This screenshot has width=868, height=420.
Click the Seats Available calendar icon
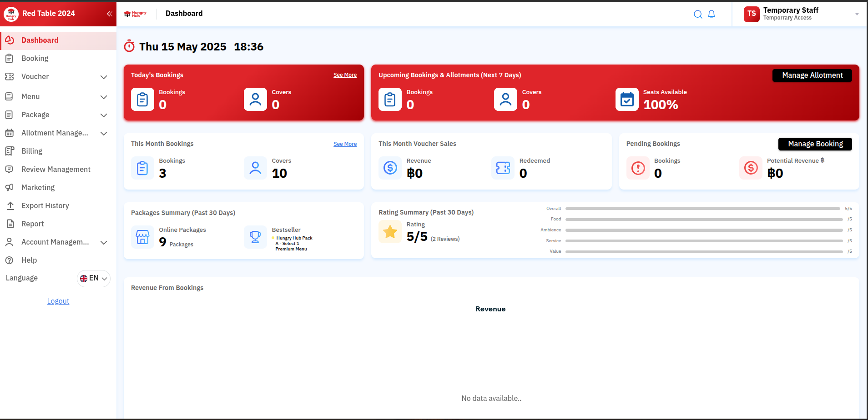pyautogui.click(x=627, y=100)
